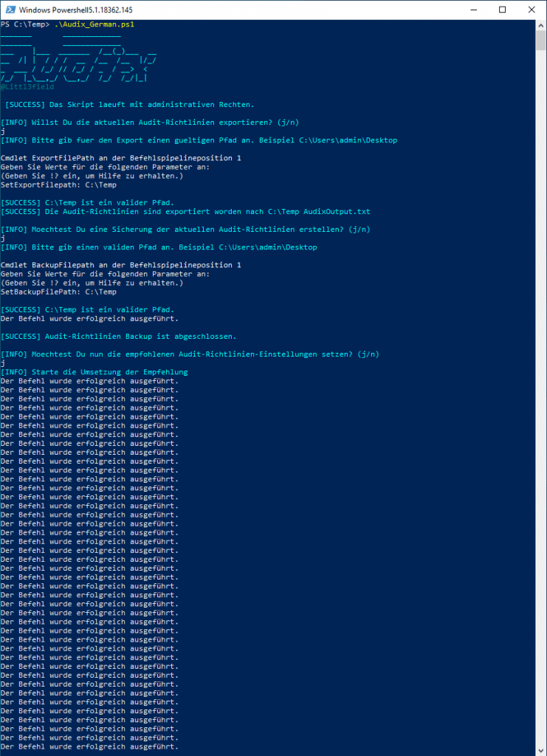Click the minimize window icon
This screenshot has width=547, height=756.
click(x=472, y=10)
